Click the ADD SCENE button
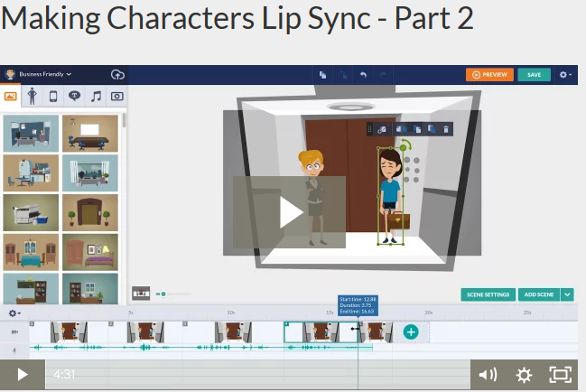The height and width of the screenshot is (392, 586). [x=539, y=294]
